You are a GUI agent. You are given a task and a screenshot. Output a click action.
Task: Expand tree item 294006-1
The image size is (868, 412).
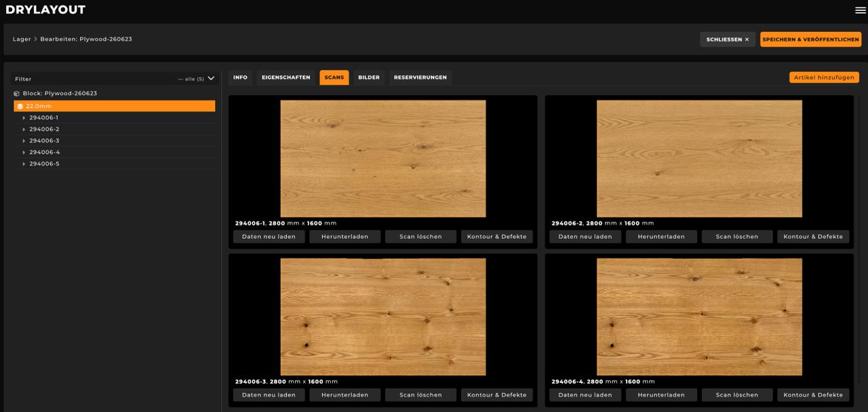pyautogui.click(x=24, y=118)
